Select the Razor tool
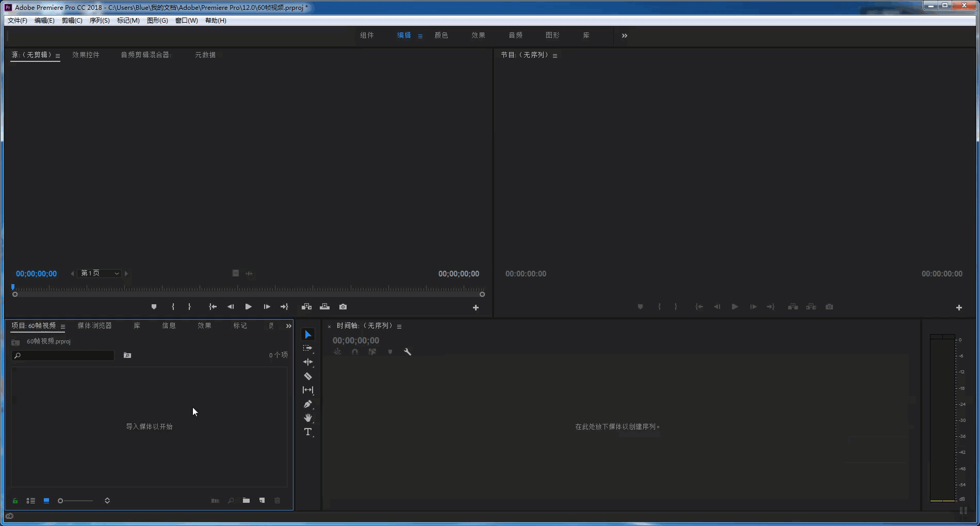This screenshot has width=980, height=526. pos(308,376)
